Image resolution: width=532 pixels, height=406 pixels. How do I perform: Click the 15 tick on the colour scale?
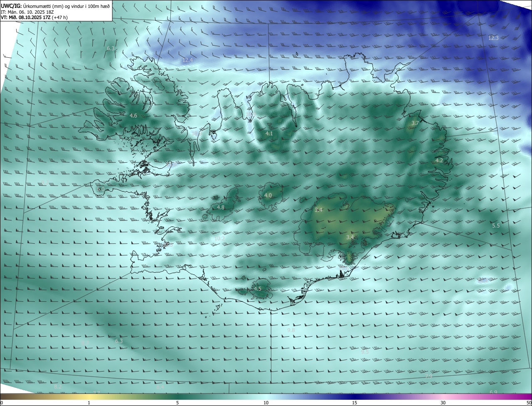[x=355, y=403]
